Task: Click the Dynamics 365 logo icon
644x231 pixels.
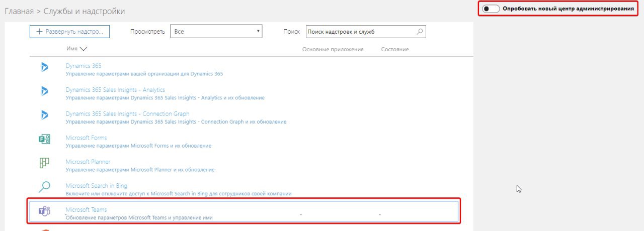Action: (44, 67)
